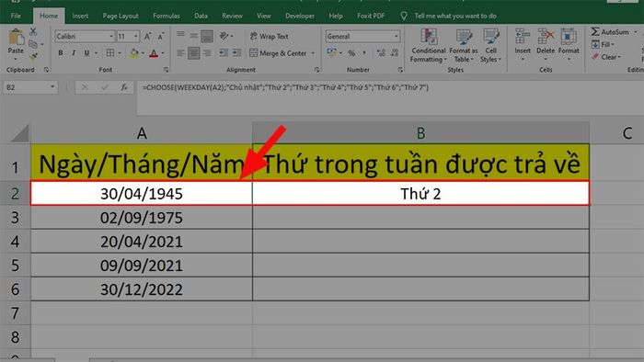Click Delete cells button

click(546, 45)
